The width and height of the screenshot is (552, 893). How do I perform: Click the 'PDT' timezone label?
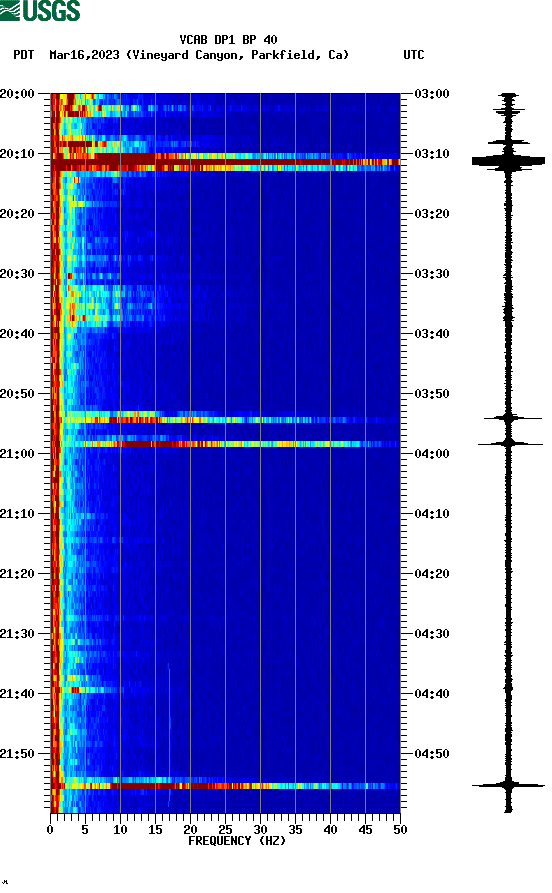(23, 55)
